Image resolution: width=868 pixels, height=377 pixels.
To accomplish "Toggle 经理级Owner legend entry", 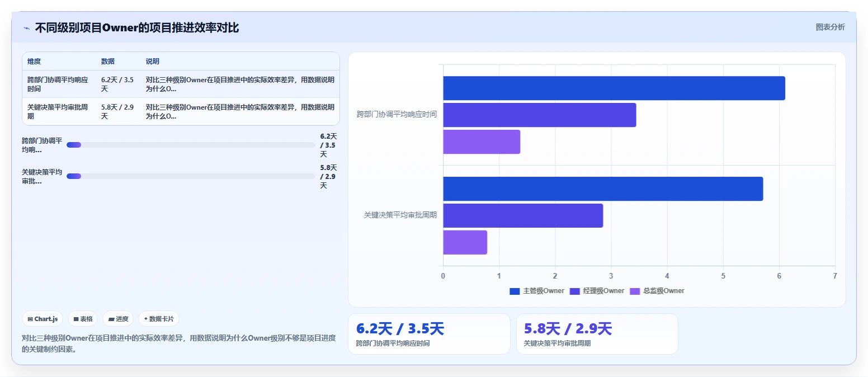I will tap(597, 291).
